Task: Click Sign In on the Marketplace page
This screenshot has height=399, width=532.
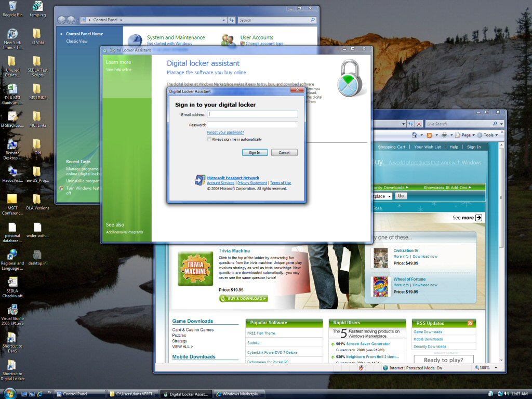Action: [474, 147]
